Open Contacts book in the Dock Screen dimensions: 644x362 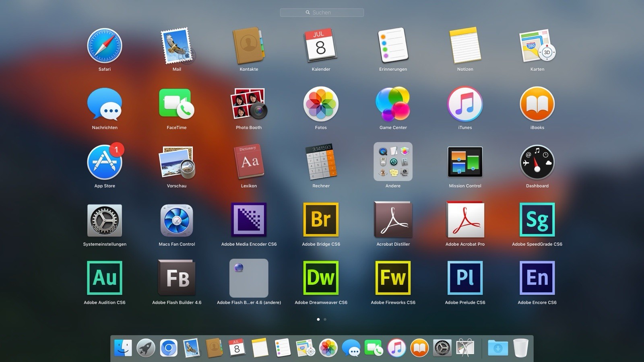click(214, 348)
